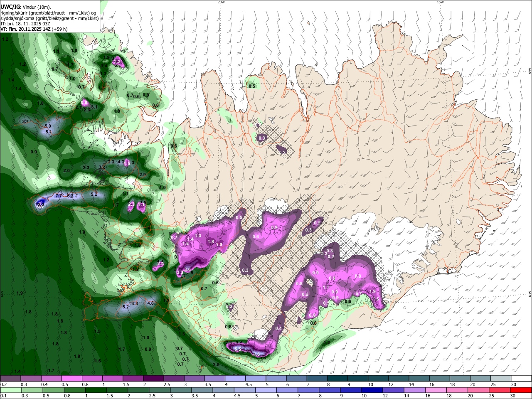Pick lower legend swatch between 8 and 9
The width and height of the screenshot is (532, 399).
330,390
